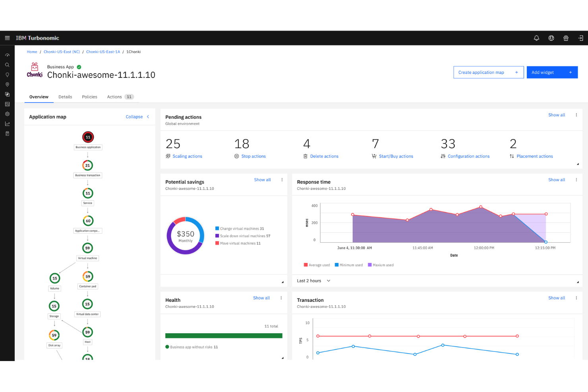Click the logout icon at top right
The width and height of the screenshot is (588, 392).
tap(580, 38)
